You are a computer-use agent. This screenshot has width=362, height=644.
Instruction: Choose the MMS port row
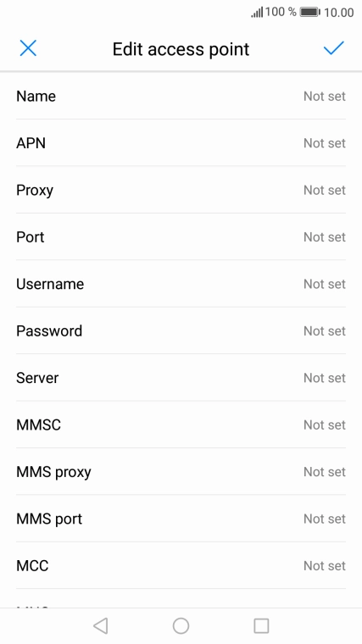(x=181, y=519)
